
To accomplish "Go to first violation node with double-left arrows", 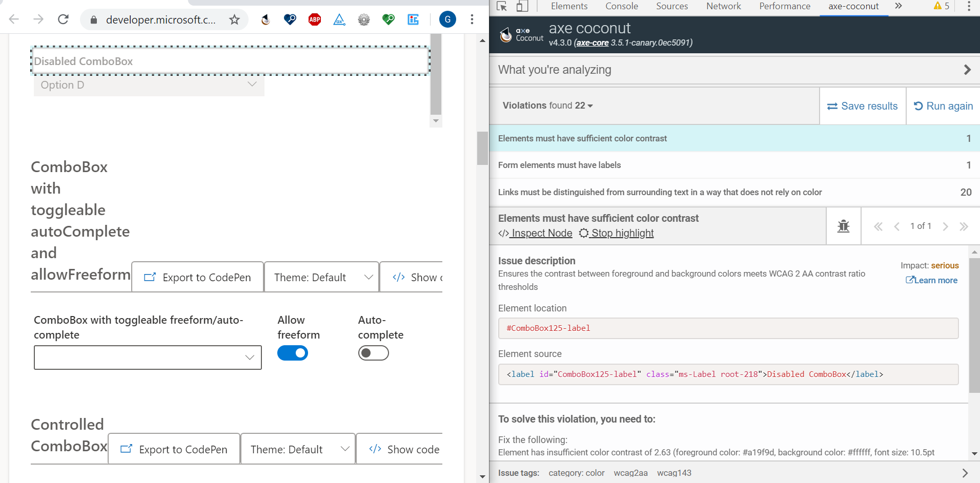I will coord(878,226).
